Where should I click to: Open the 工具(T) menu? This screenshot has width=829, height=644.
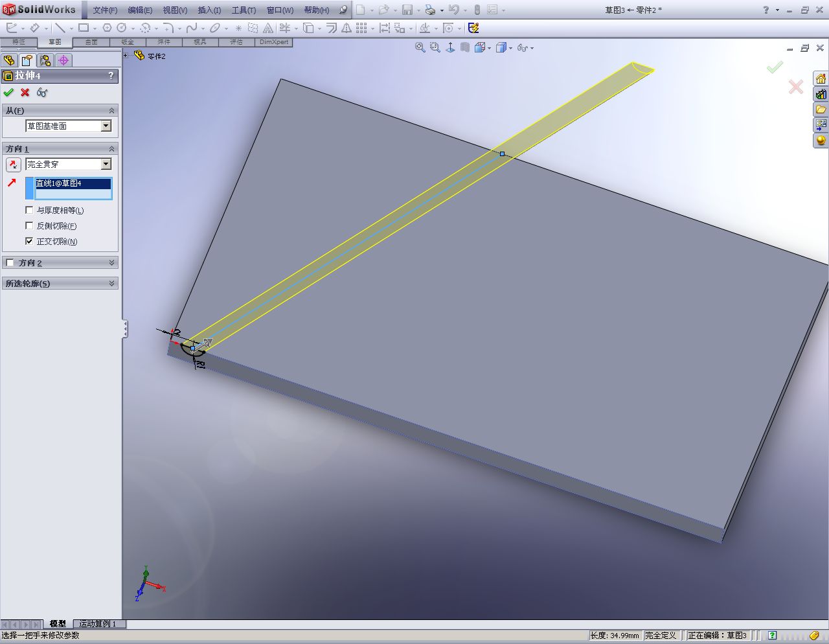pyautogui.click(x=244, y=10)
